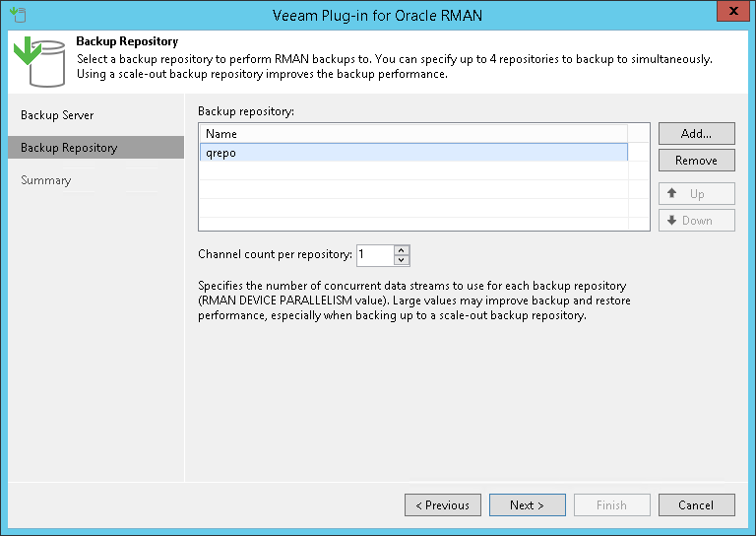Move repository Down in the list
This screenshot has height=536, width=756.
click(x=696, y=221)
